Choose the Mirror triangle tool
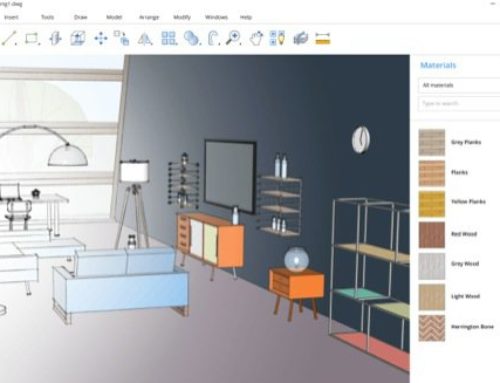This screenshot has width=500, height=383. 145,39
